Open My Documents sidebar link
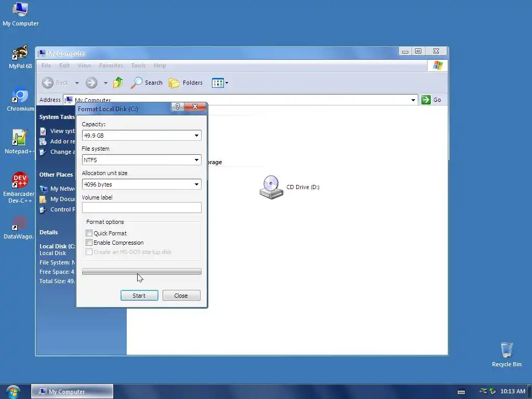The width and height of the screenshot is (532, 399). click(x=57, y=199)
